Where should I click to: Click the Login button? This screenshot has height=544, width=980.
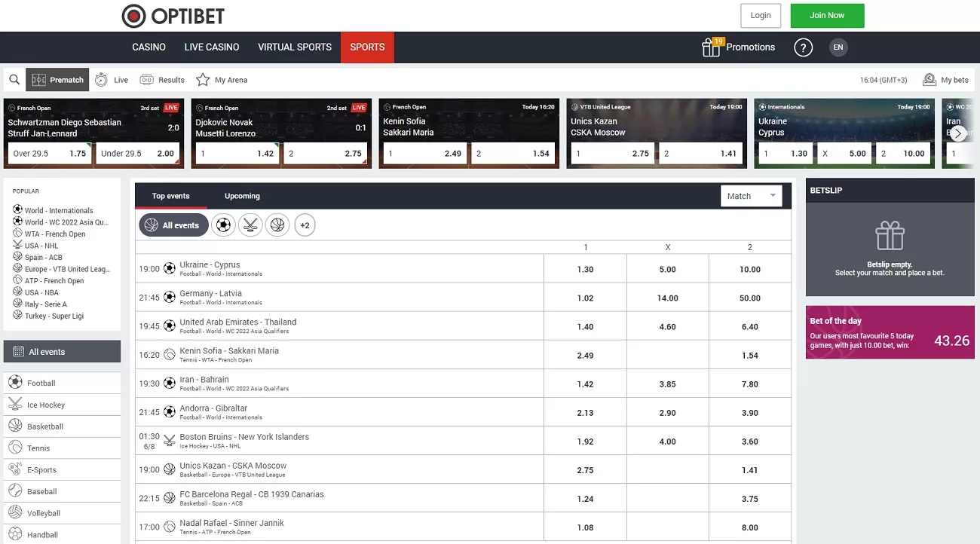(x=761, y=15)
